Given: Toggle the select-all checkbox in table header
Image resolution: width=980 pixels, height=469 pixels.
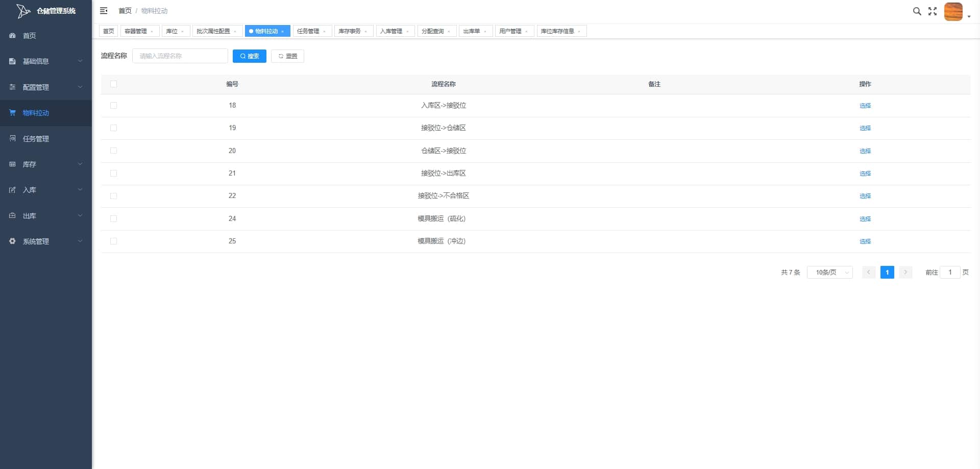Looking at the screenshot, I should 113,84.
